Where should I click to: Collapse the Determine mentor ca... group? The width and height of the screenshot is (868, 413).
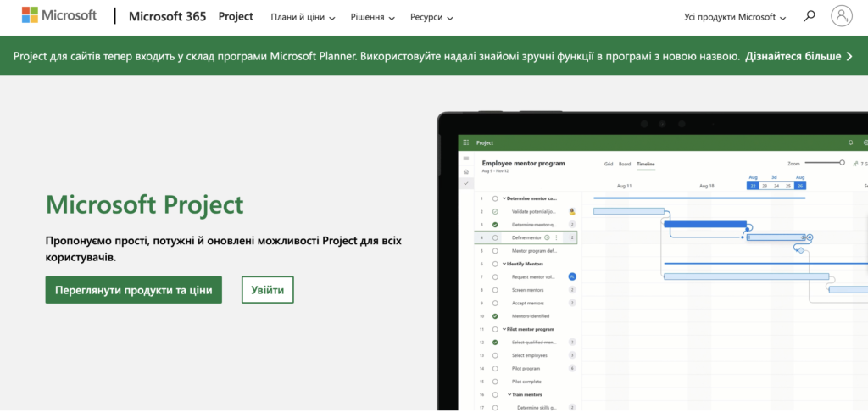(x=504, y=198)
